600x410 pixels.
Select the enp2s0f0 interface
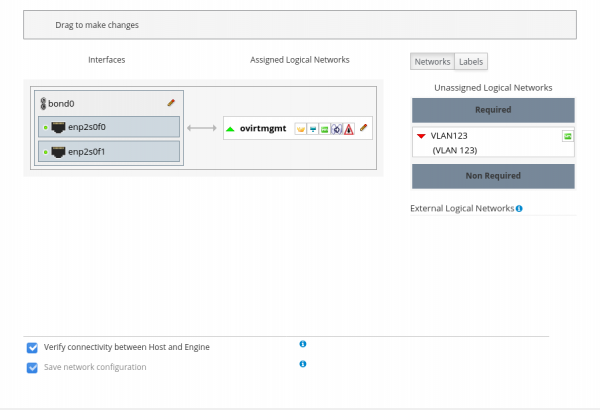108,127
